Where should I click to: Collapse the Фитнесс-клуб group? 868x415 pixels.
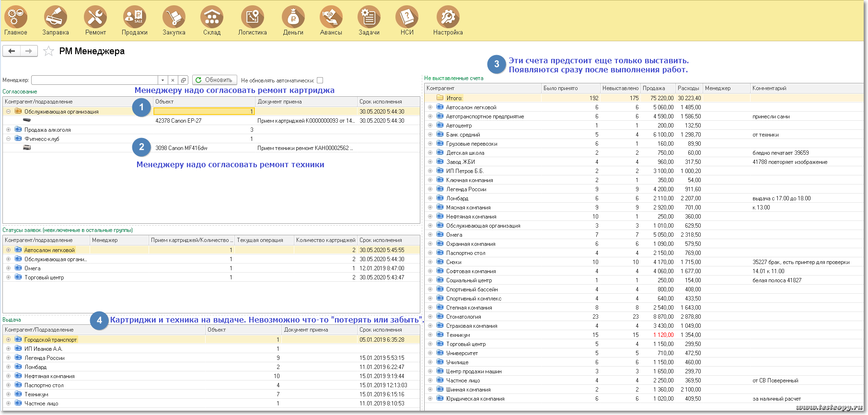pos(8,139)
